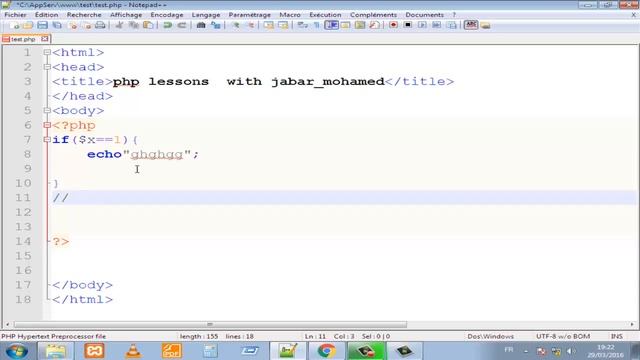Open the Édition menu
This screenshot has height=360, width=640.
(47, 15)
